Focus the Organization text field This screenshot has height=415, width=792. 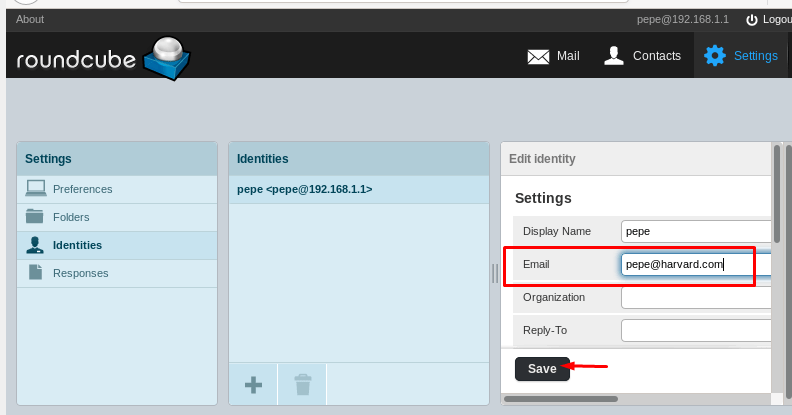tap(696, 297)
